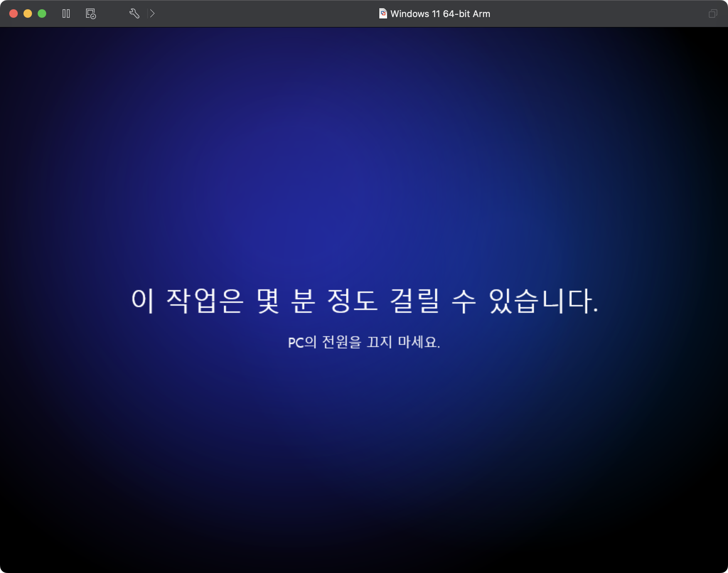The height and width of the screenshot is (573, 728).
Task: Click the "Windows 11 64-bit Arm" title
Action: point(440,14)
